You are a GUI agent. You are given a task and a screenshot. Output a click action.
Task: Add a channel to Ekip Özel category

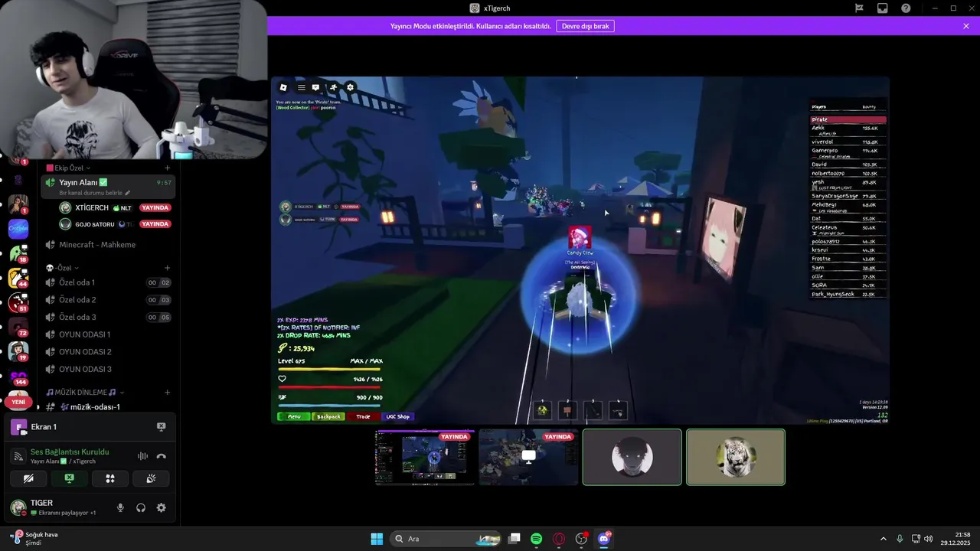click(x=167, y=168)
